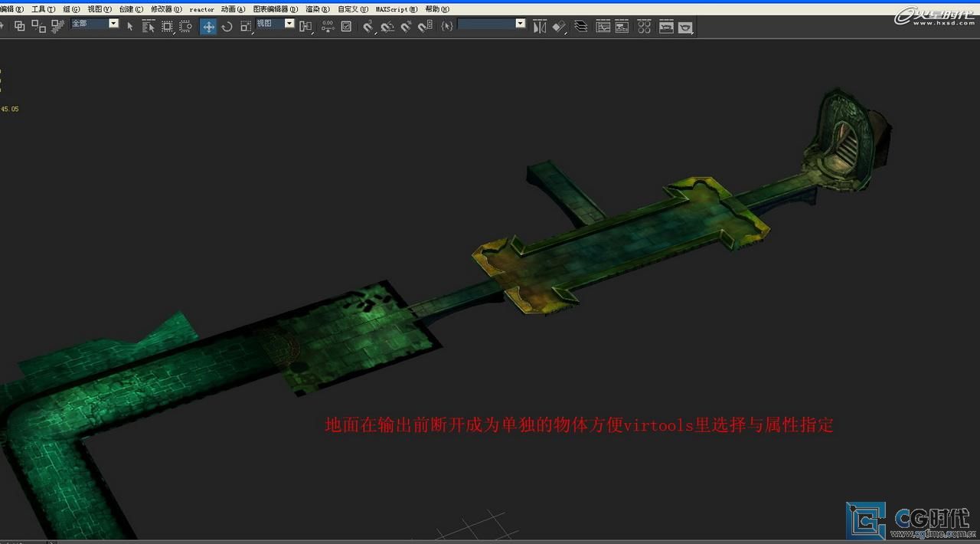Viewport: 980px width, 544px height.
Task: Click the Mirror tool icon
Action: point(540,26)
